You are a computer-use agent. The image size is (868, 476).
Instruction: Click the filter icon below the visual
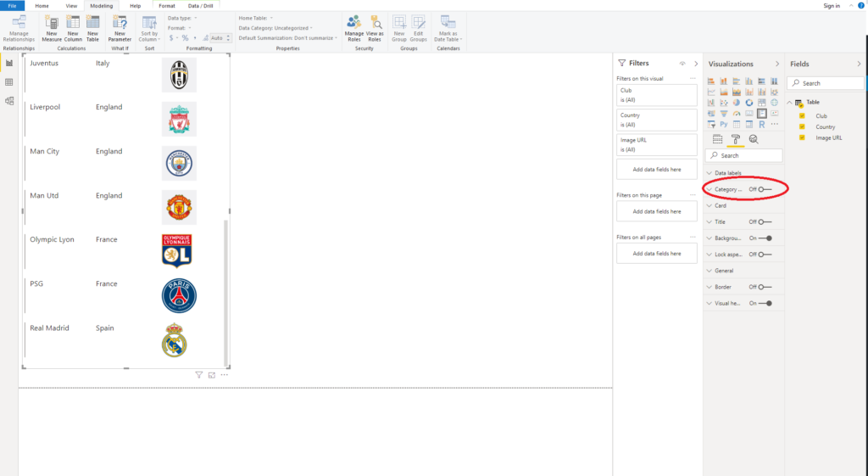[x=198, y=375]
